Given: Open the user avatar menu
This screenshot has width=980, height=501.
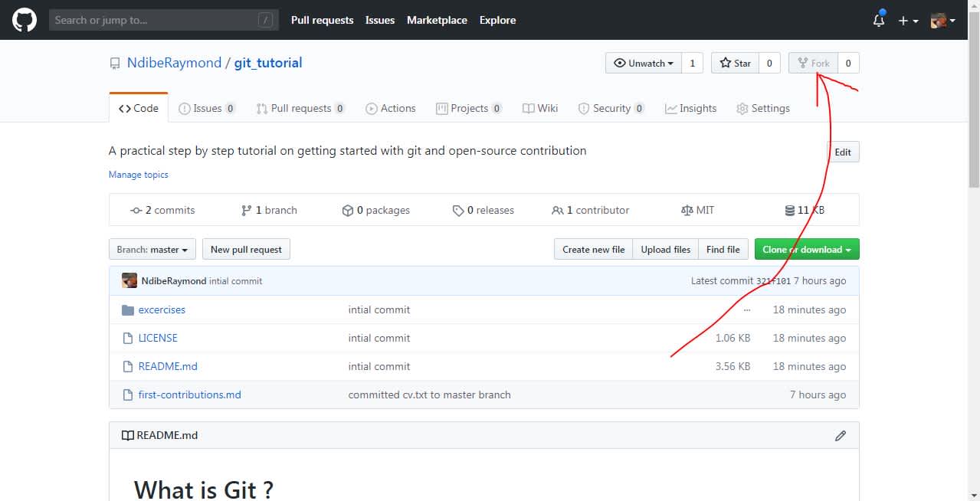Looking at the screenshot, I should tap(942, 21).
